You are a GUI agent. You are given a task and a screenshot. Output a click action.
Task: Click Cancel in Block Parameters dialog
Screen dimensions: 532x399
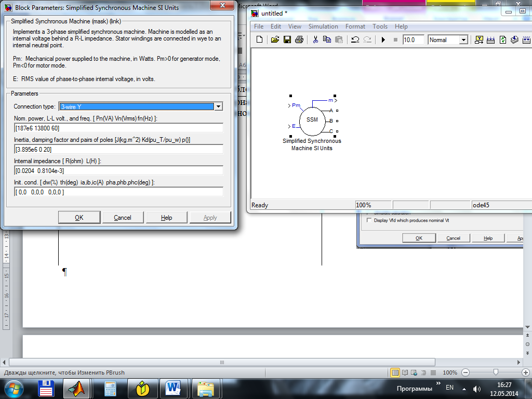123,218
